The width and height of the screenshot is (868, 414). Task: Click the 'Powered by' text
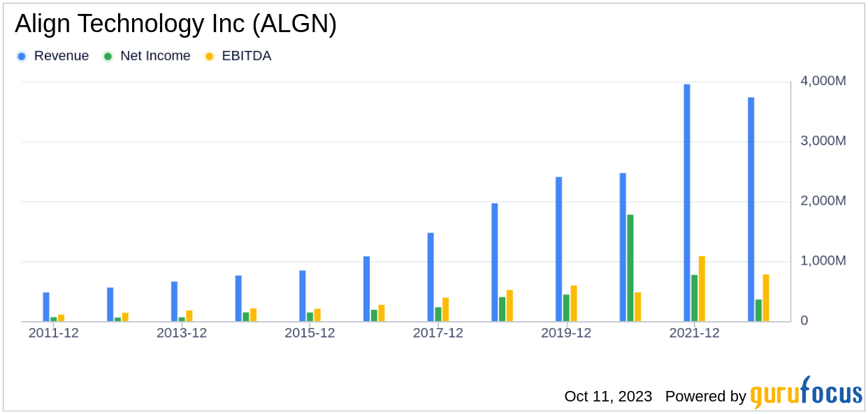click(x=706, y=397)
